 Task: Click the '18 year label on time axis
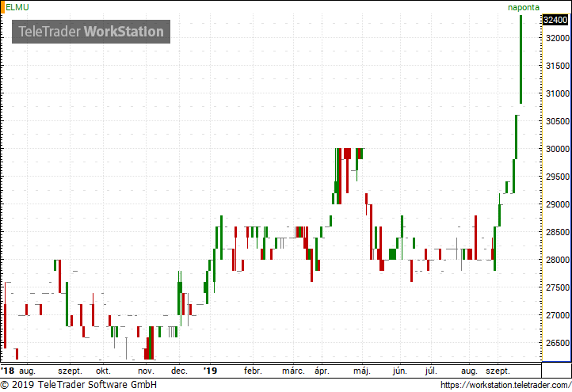(x=8, y=371)
